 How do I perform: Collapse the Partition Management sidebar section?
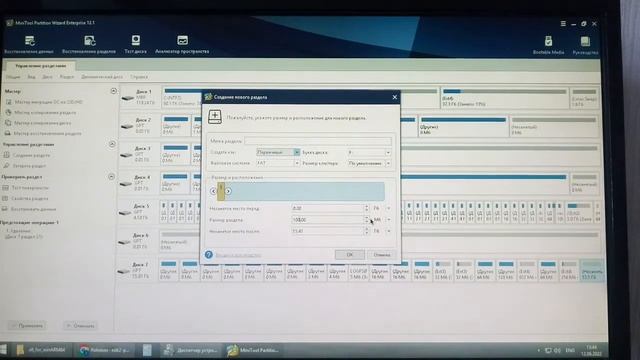click(x=112, y=144)
